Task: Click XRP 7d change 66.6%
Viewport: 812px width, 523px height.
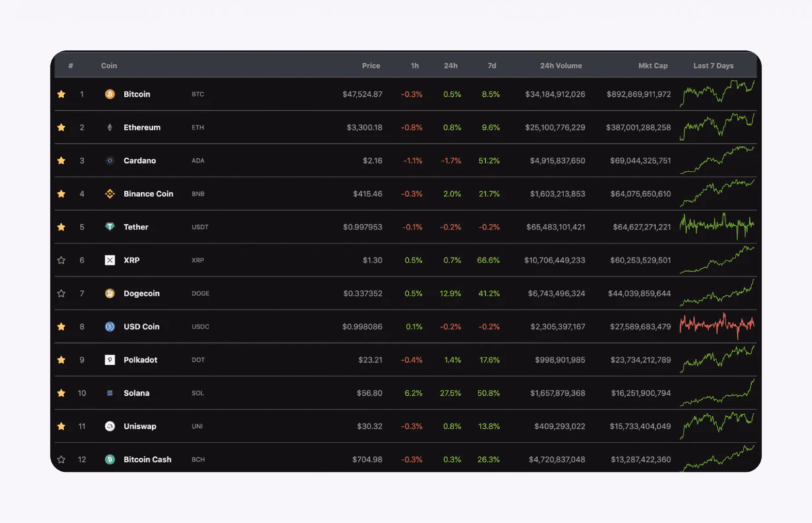Action: pyautogui.click(x=488, y=260)
